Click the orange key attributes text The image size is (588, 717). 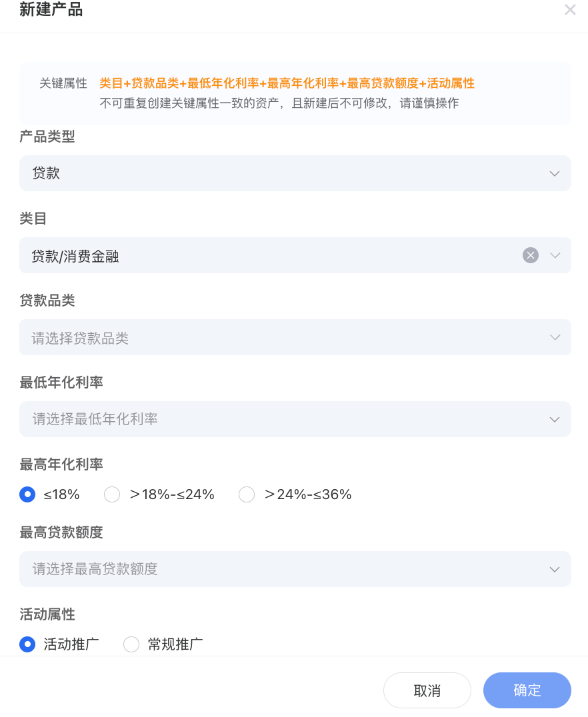[287, 83]
